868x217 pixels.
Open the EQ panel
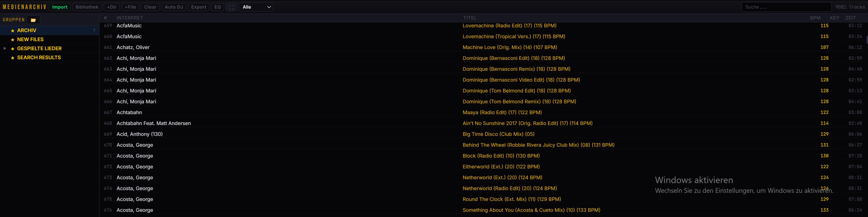tap(218, 7)
